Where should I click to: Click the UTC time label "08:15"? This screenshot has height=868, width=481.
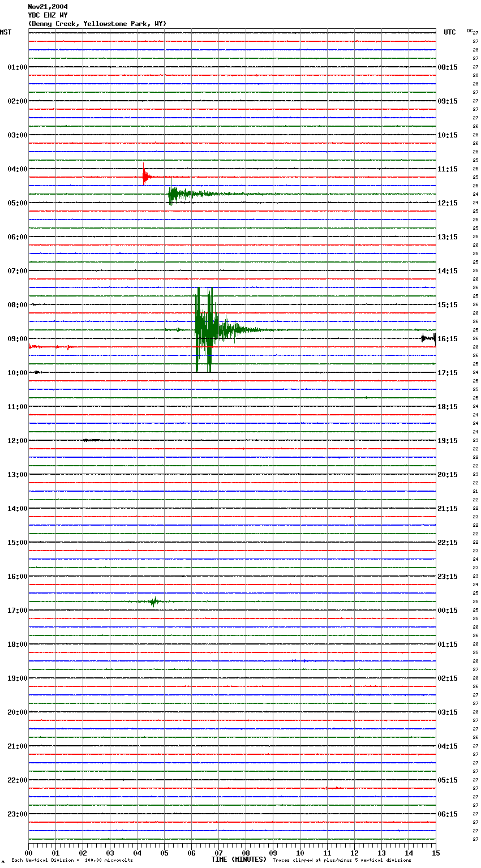[x=448, y=67]
